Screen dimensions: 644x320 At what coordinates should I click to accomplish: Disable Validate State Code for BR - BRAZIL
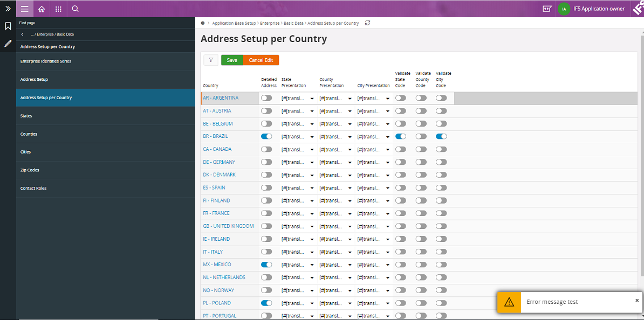tap(400, 136)
